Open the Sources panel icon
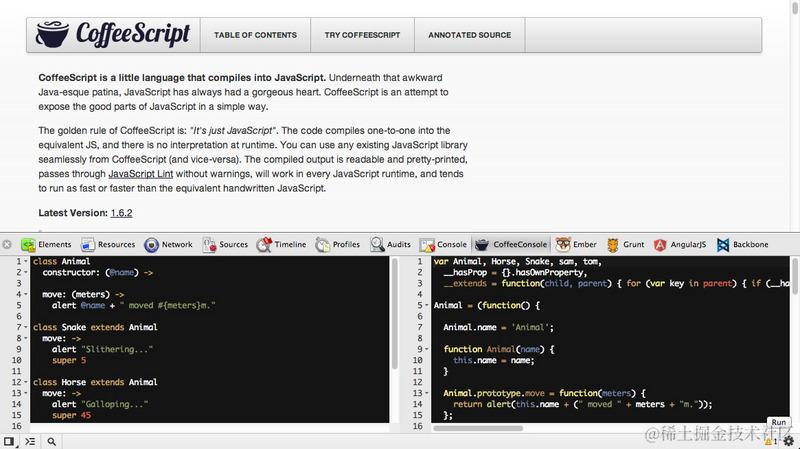 [x=209, y=245]
